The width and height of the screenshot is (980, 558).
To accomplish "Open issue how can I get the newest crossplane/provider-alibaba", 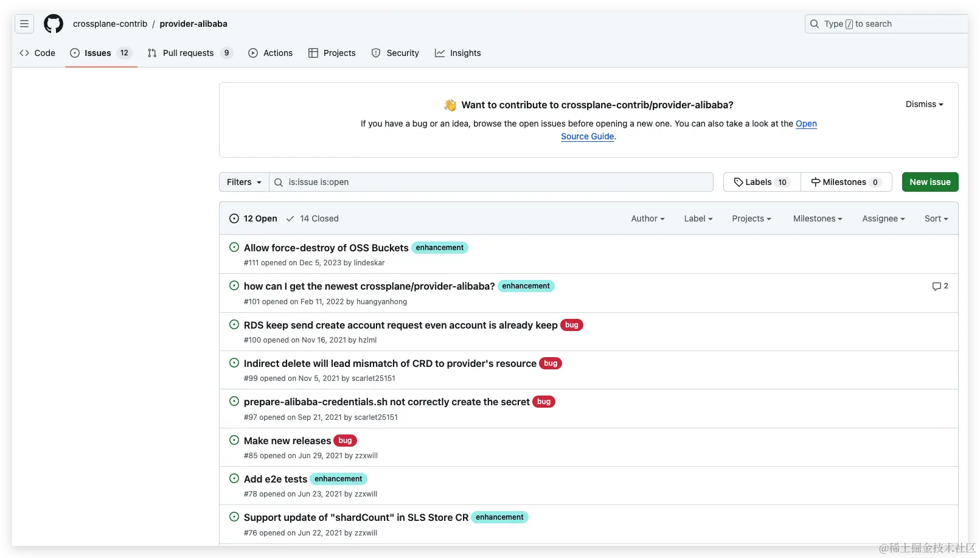I will point(369,286).
